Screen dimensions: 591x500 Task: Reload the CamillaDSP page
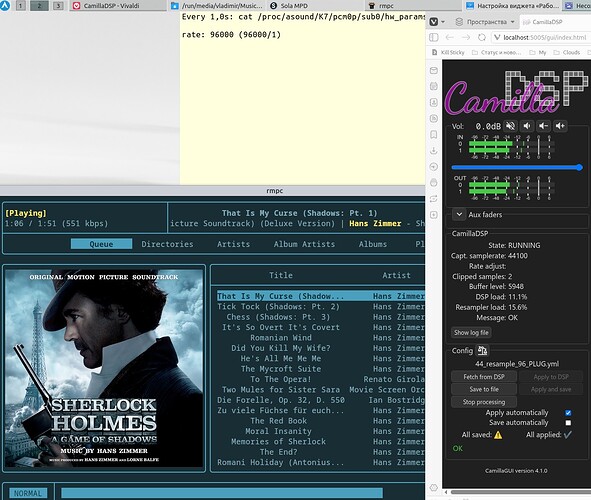tap(482, 37)
